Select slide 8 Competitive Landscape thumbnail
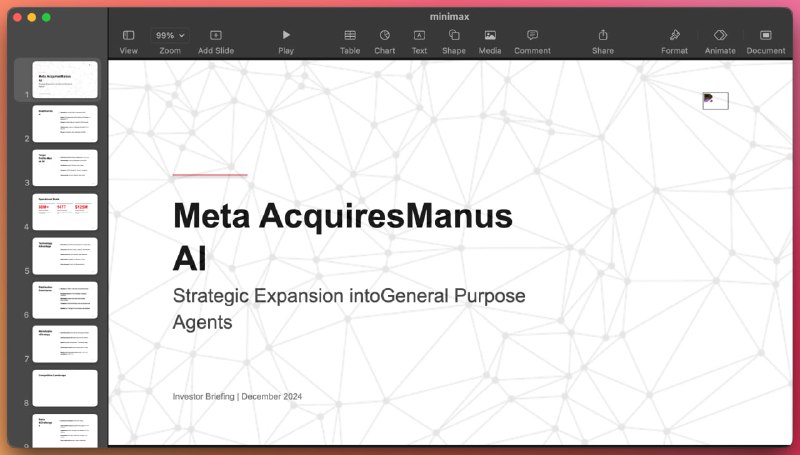The width and height of the screenshot is (800, 455). click(x=65, y=388)
